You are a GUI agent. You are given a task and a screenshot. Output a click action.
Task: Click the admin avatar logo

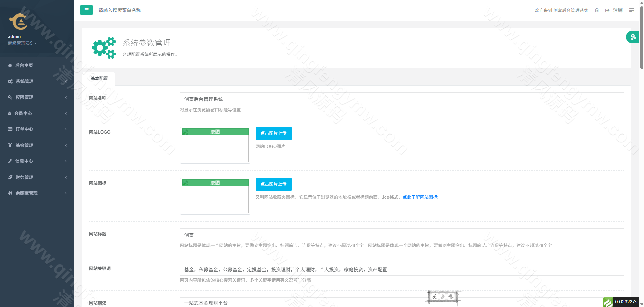pyautogui.click(x=18, y=22)
